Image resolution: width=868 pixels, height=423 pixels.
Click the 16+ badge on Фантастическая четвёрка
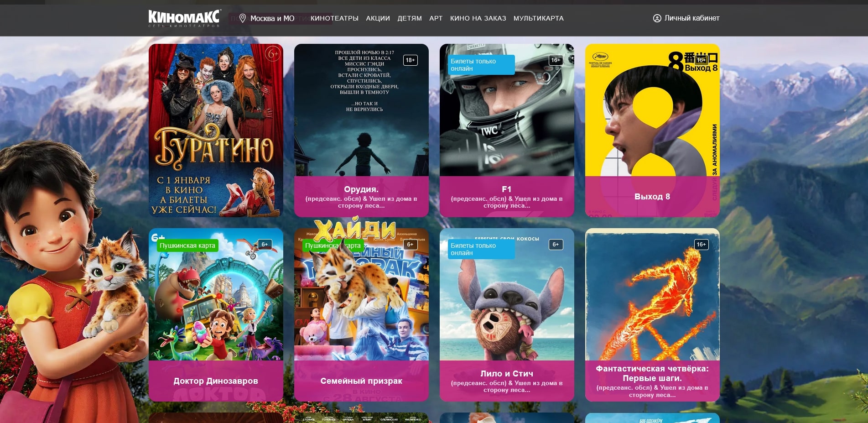click(x=701, y=245)
